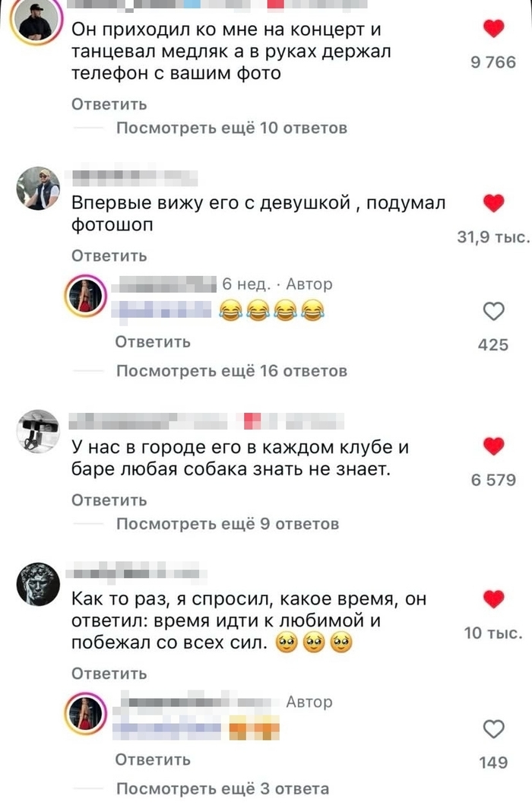Image resolution: width=532 pixels, height=809 pixels.
Task: Expand Посмотреть ещё 16 ответов
Action: (232, 371)
